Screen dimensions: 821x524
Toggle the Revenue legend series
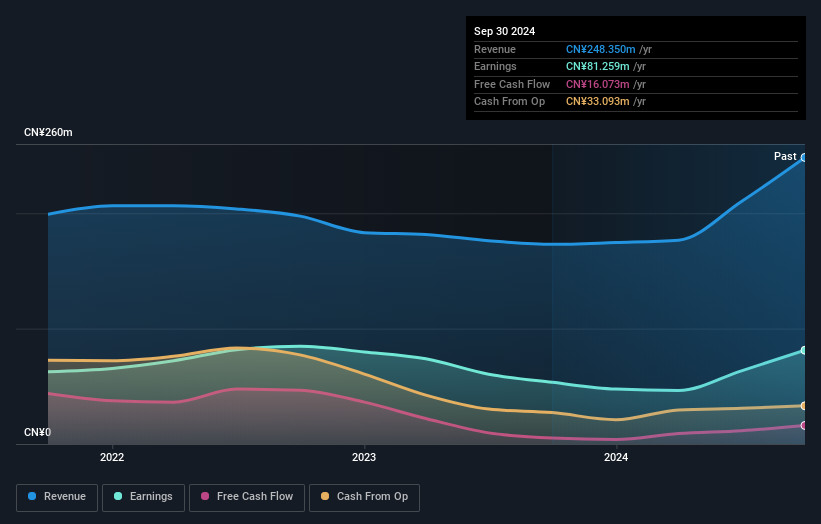(57, 497)
